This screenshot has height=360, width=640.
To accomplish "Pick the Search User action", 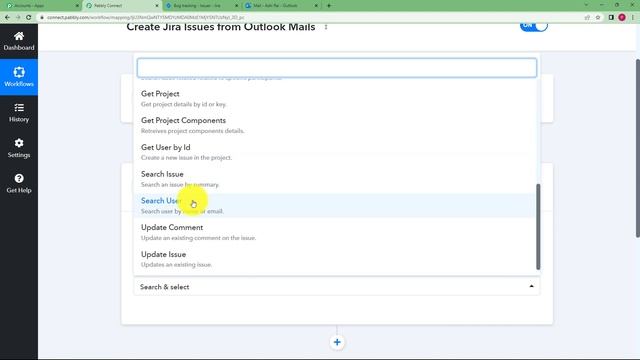I will (x=335, y=205).
